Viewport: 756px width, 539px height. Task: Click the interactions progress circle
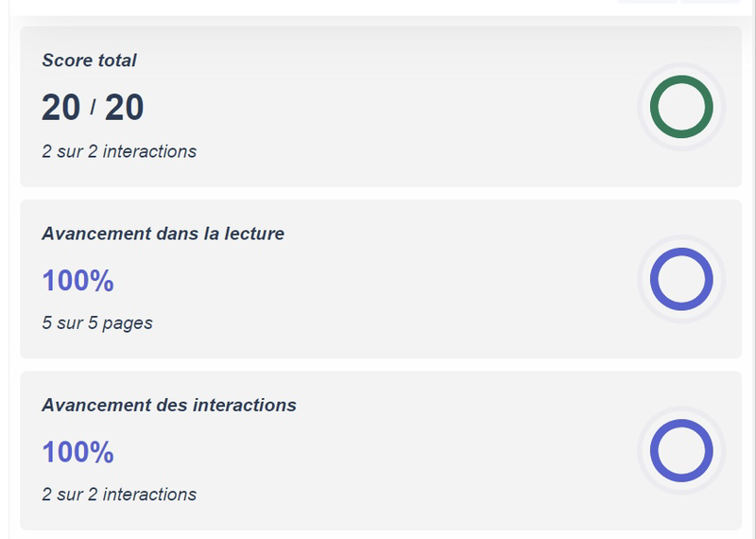click(x=681, y=450)
